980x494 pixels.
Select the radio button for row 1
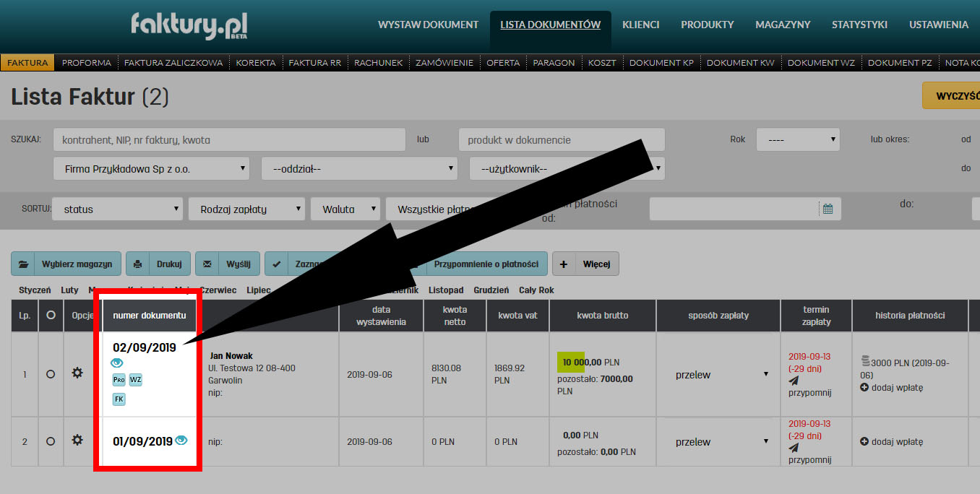click(x=51, y=374)
